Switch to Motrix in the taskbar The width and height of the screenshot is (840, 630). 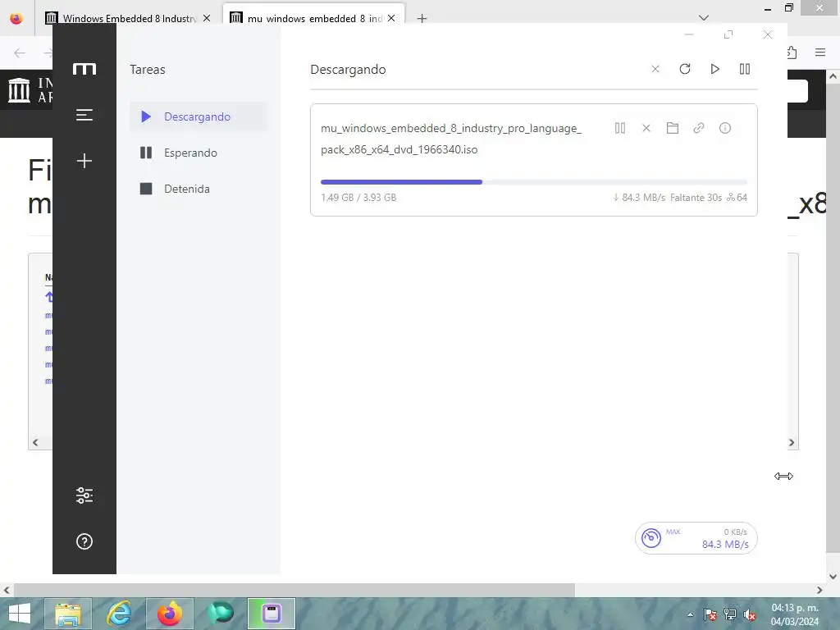pos(271,614)
